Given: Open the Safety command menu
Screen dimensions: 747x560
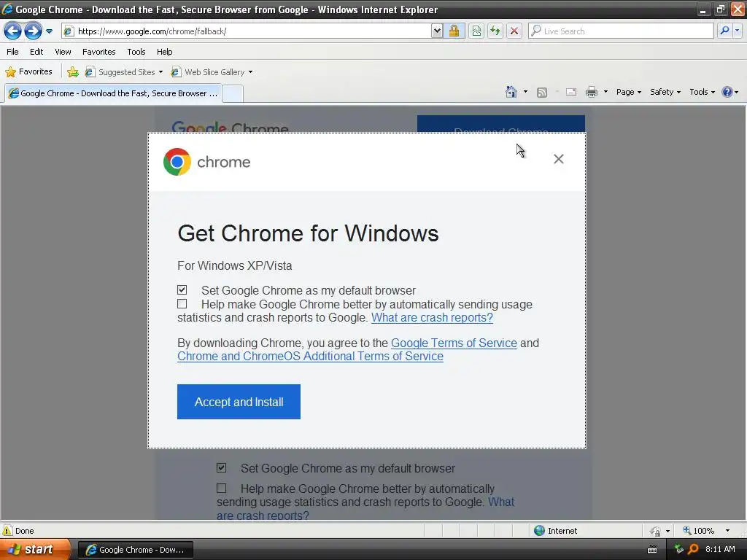Looking at the screenshot, I should [665, 92].
